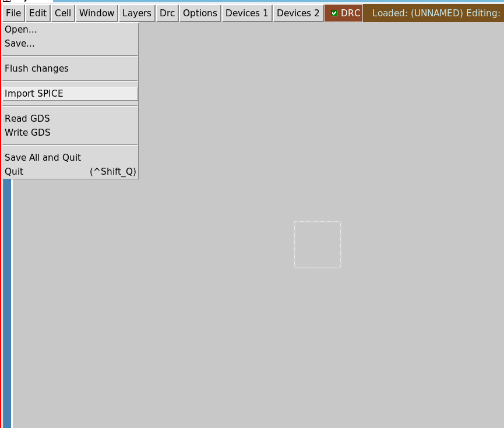Viewport: 504px width, 428px height.
Task: Open the File menu
Action: 13,13
